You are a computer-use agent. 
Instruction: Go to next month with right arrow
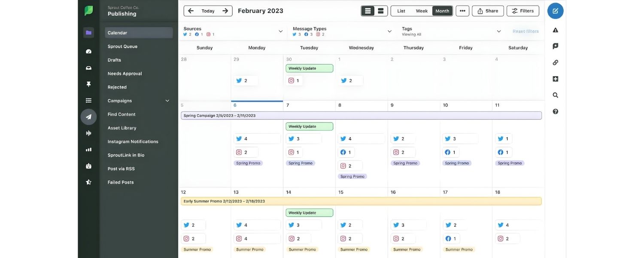(x=225, y=11)
